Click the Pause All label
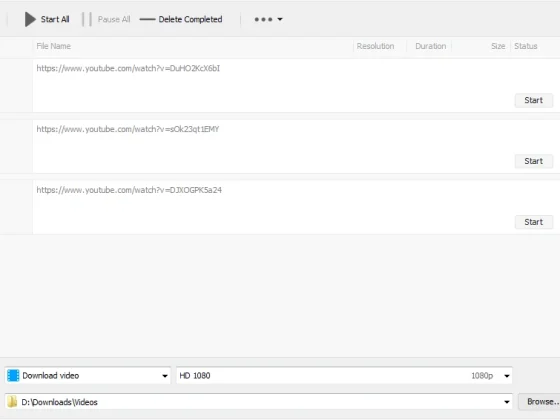560x420 pixels. coord(114,19)
